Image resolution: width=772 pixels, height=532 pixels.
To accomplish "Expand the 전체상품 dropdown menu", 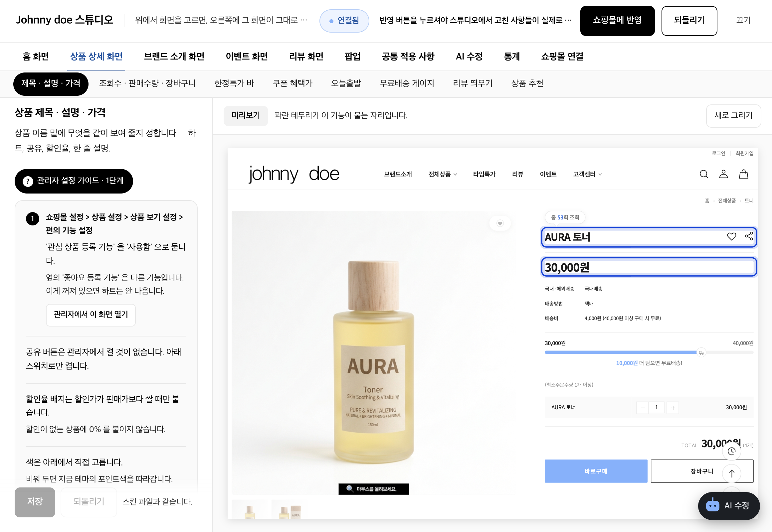I will pyautogui.click(x=443, y=174).
